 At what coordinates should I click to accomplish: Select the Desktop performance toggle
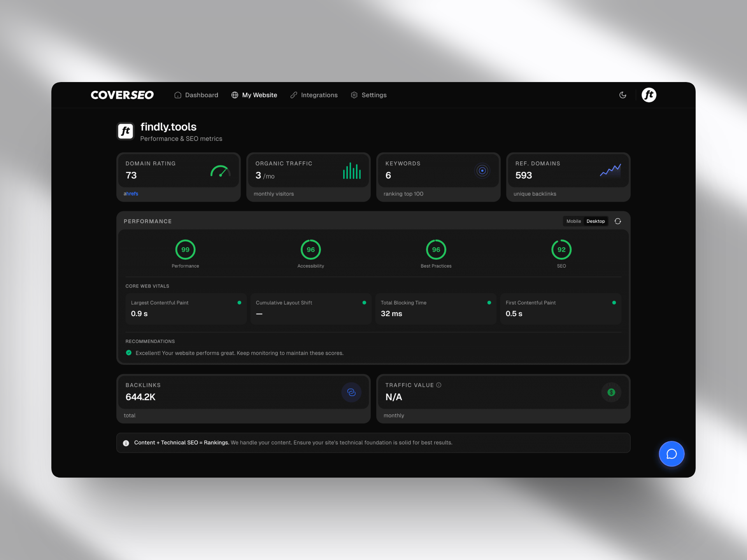click(596, 221)
